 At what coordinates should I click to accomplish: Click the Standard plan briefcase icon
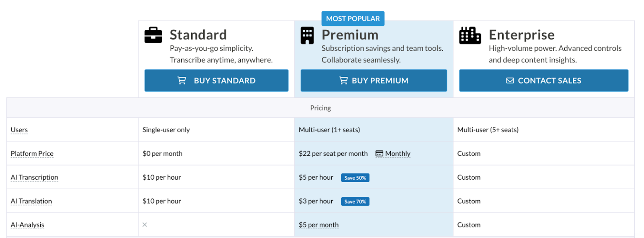tap(153, 35)
